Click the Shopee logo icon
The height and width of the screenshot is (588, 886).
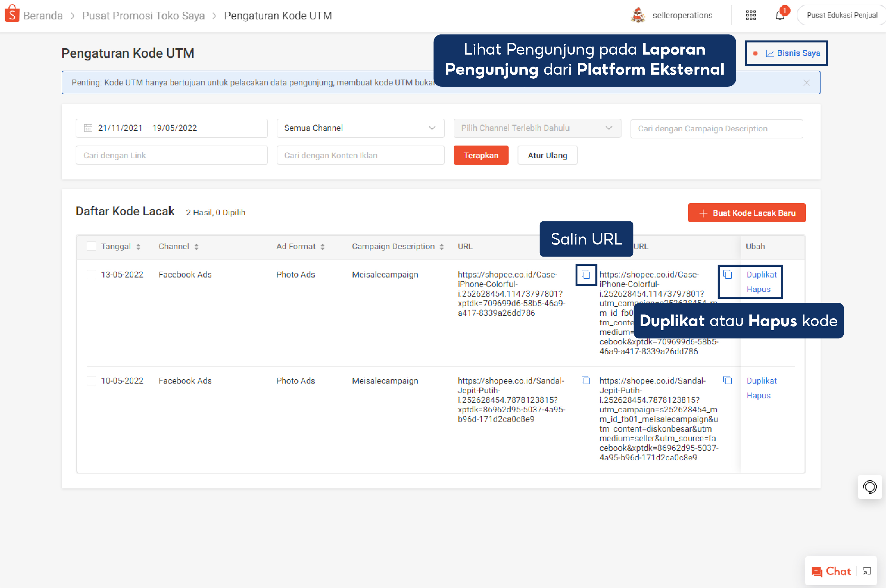(12, 14)
